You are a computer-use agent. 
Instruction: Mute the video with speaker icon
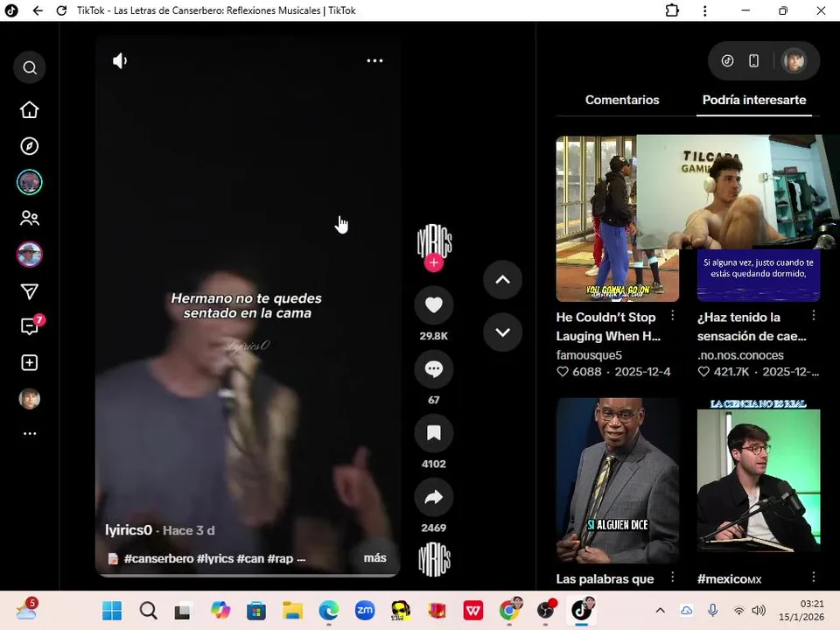tap(120, 60)
